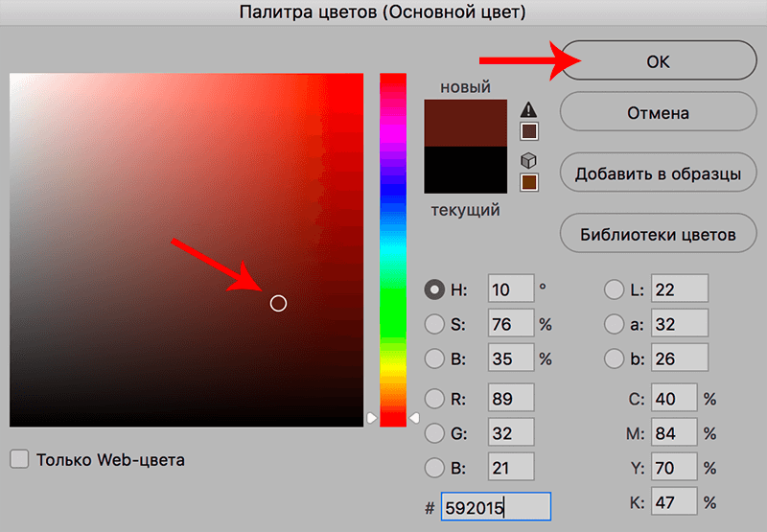Select the H hue radio button
Viewport: 767px width, 532px height.
pyautogui.click(x=434, y=289)
